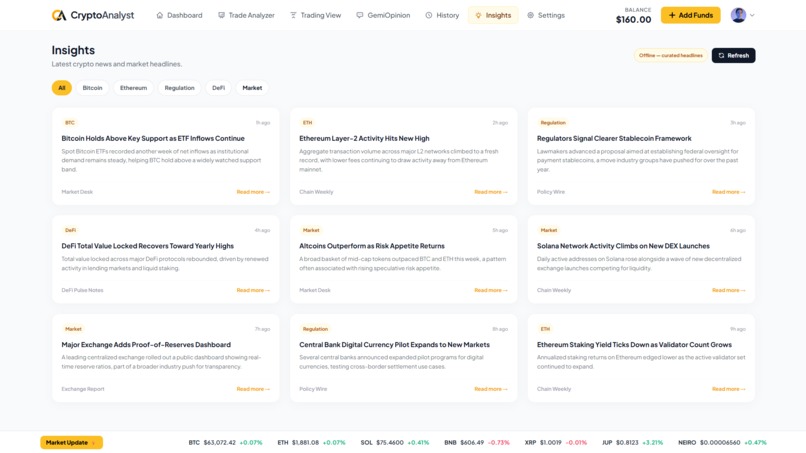Click 'Central Bank Digital Currency Pilot' headline
Viewport: 806px width, 453px height.
tap(394, 345)
